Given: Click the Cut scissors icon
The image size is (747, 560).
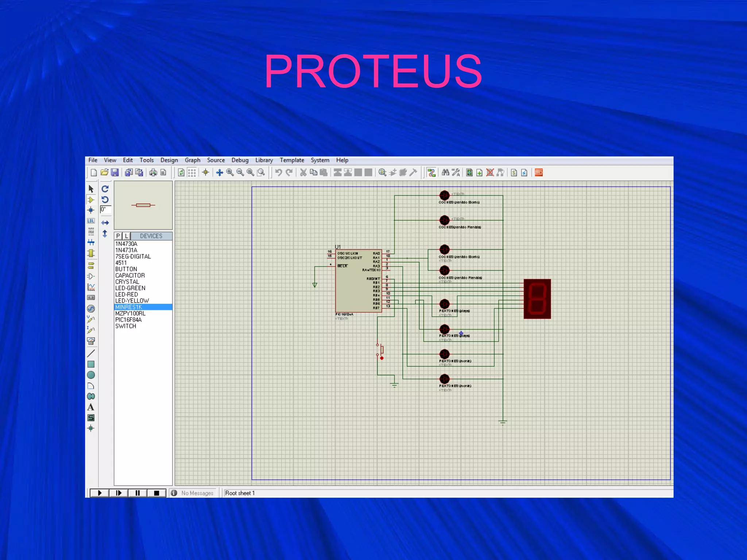Looking at the screenshot, I should coord(303,172).
